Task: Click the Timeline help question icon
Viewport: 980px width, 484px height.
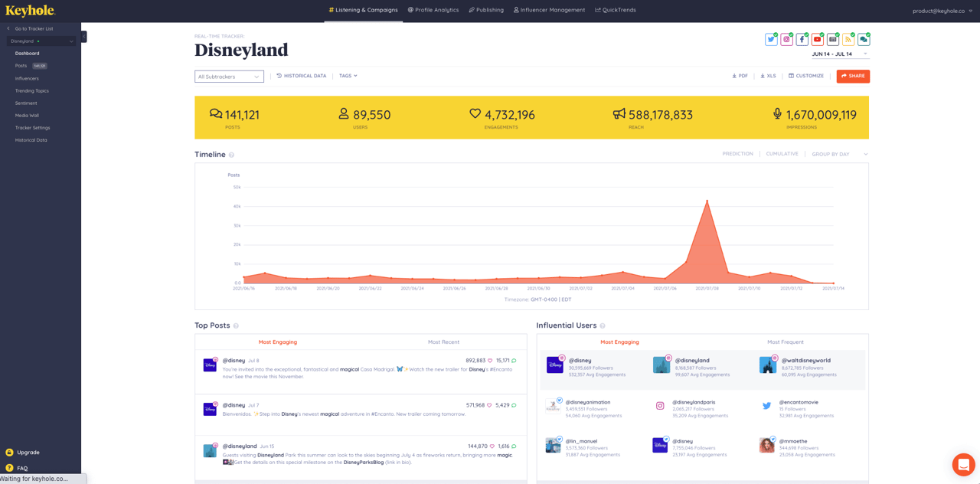Action: [231, 155]
